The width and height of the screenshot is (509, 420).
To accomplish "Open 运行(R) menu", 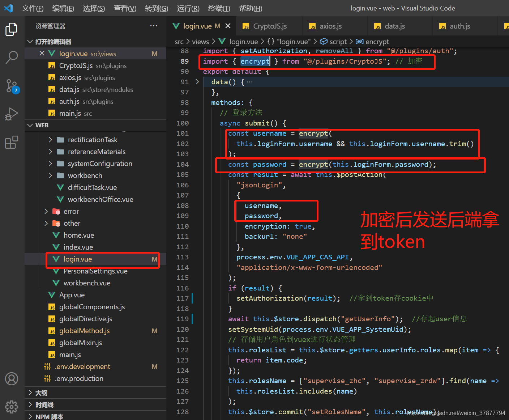I will [x=188, y=8].
